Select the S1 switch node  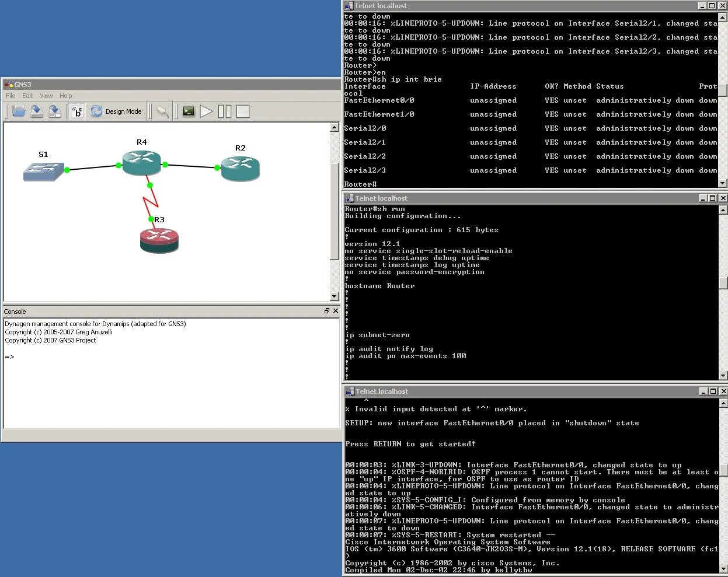(44, 171)
